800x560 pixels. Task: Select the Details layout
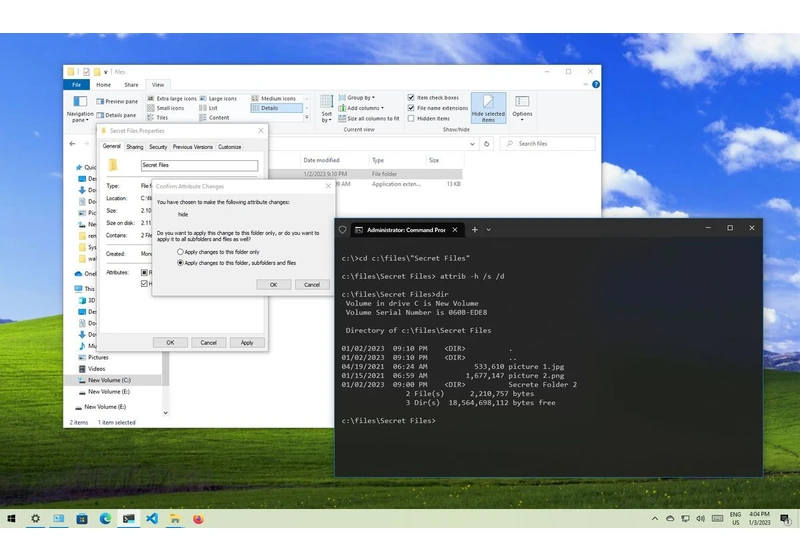(277, 108)
